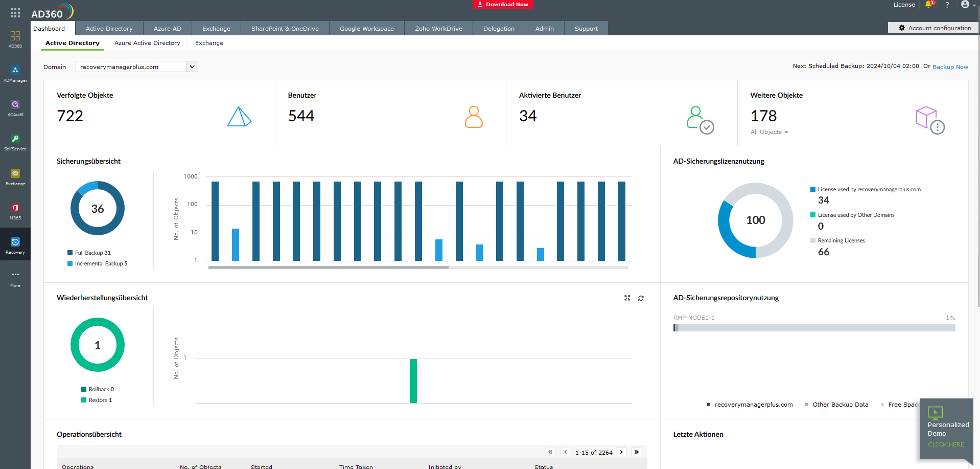Open More options in the sidebar
The width and height of the screenshot is (980, 469).
pos(15,279)
